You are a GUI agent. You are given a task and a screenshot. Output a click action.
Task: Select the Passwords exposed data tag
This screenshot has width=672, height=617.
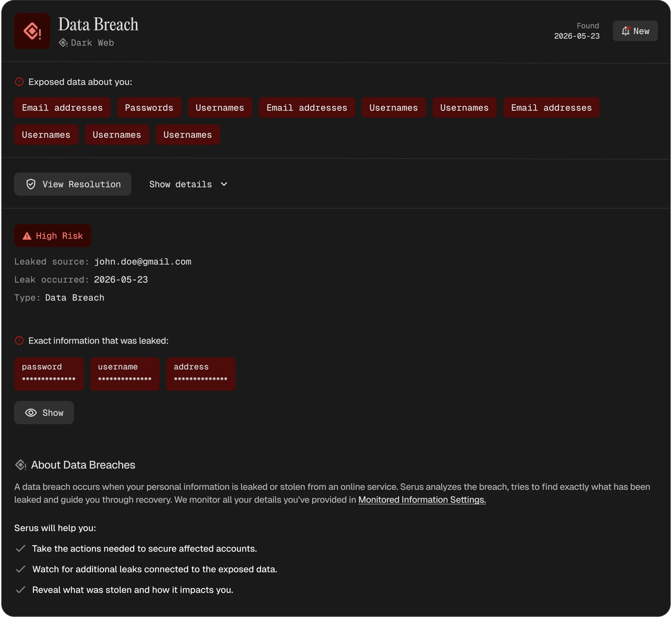(149, 108)
